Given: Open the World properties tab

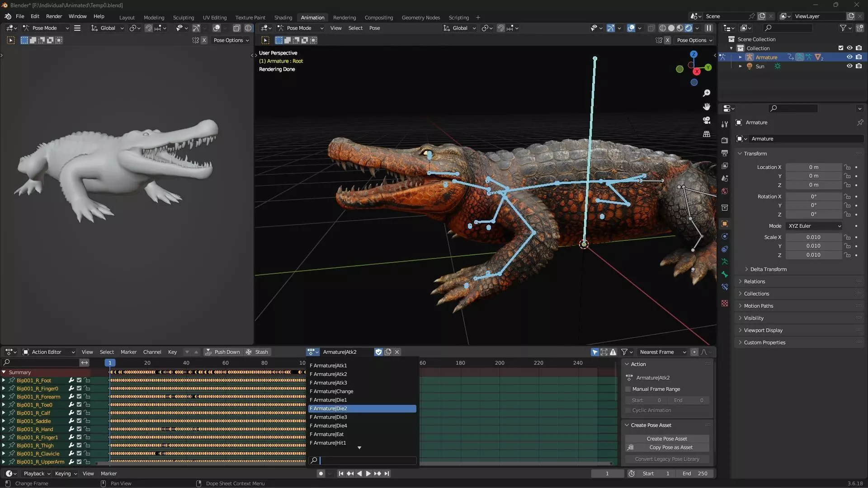Looking at the screenshot, I should coord(725,191).
